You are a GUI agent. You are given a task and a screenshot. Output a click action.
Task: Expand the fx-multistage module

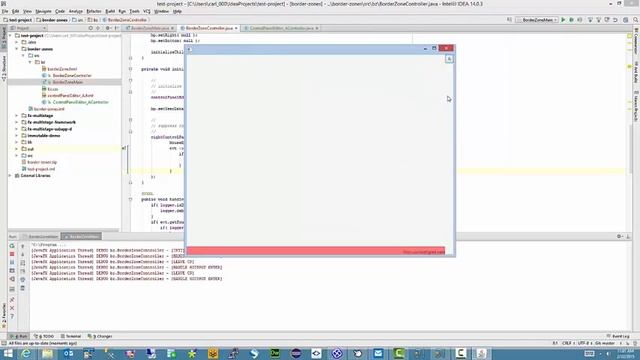pos(17,116)
